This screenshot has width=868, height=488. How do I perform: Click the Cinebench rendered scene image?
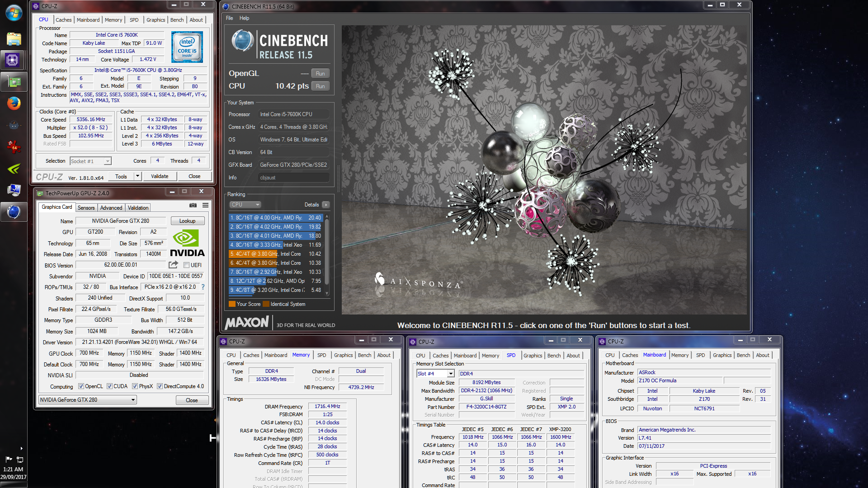544,169
